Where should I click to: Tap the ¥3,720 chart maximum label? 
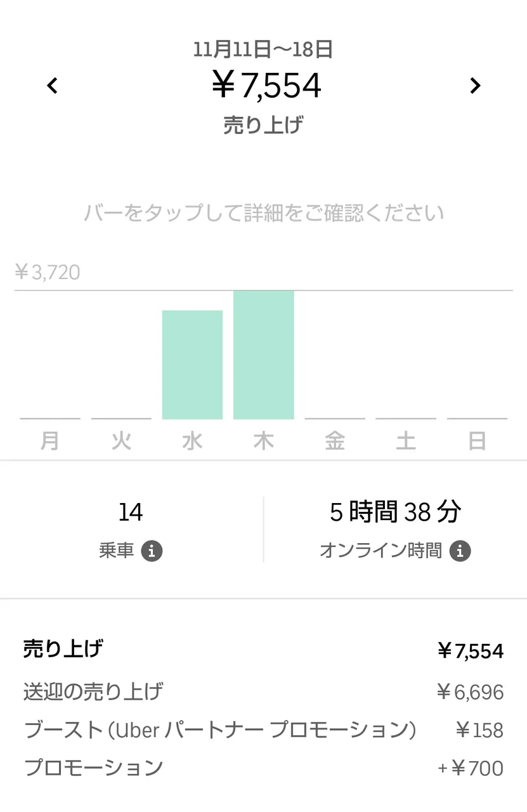(48, 273)
